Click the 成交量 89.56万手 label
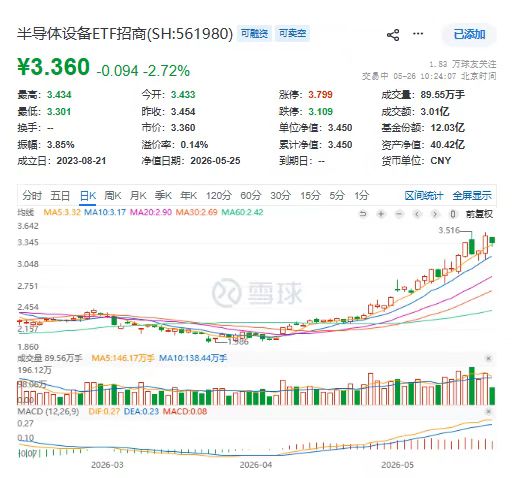519x478 pixels. pyautogui.click(x=50, y=358)
